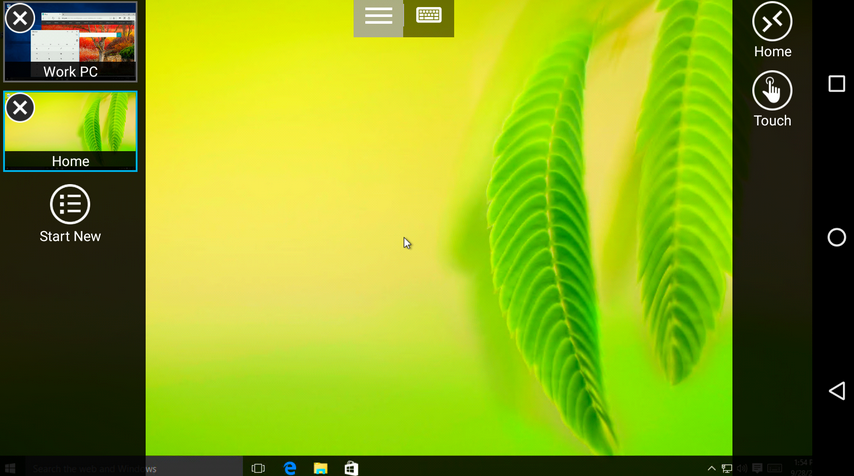Toggle Touch input mode
This screenshot has height=476, width=854.
[772, 91]
